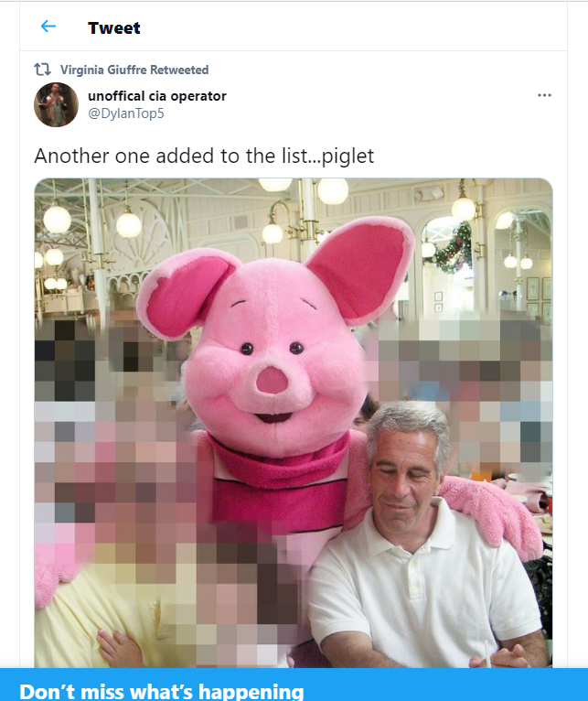Go back using the blue arrow
The height and width of the screenshot is (701, 588).
pos(48,27)
